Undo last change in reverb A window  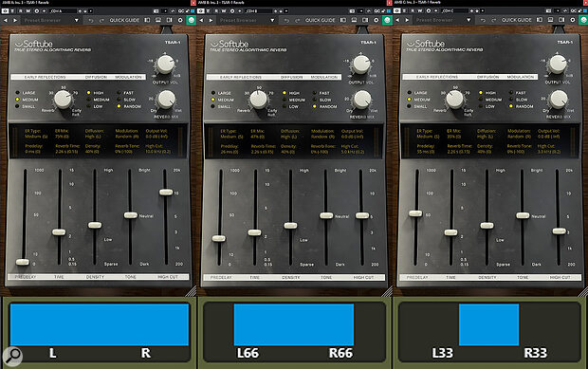pyautogui.click(x=91, y=20)
